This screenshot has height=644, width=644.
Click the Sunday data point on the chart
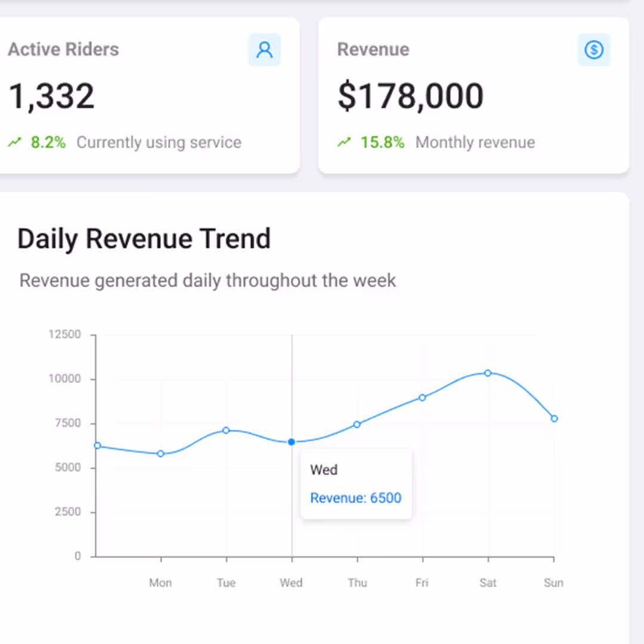(x=554, y=418)
